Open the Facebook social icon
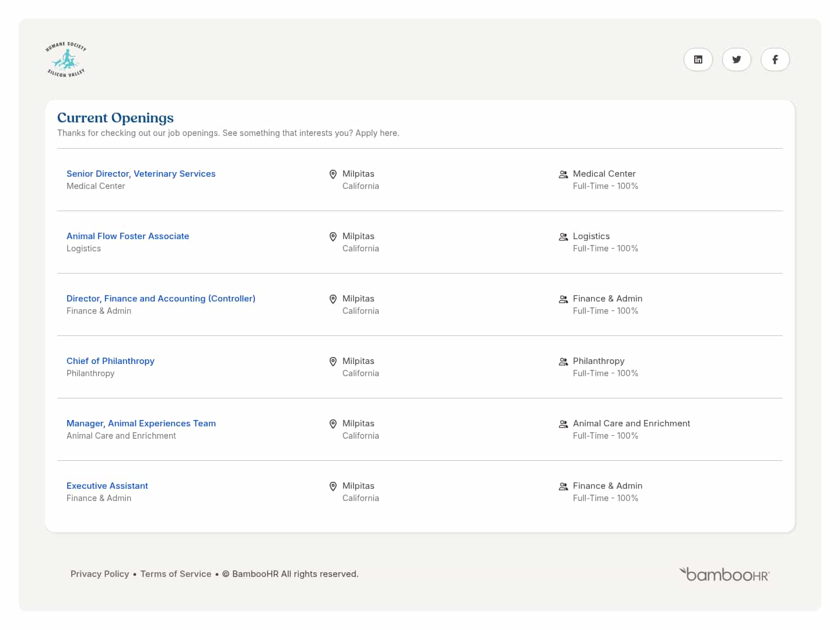Image resolution: width=840 pixels, height=630 pixels. [x=775, y=60]
